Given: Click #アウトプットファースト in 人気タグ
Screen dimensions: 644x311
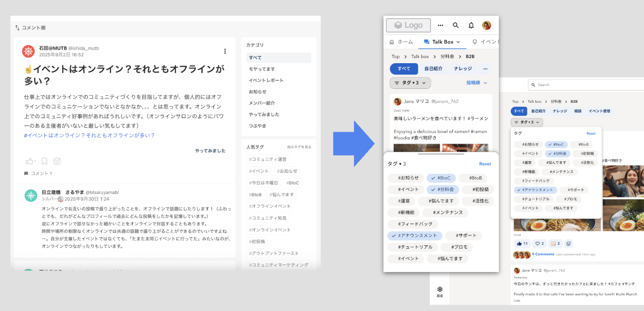Looking at the screenshot, I should pos(274,253).
